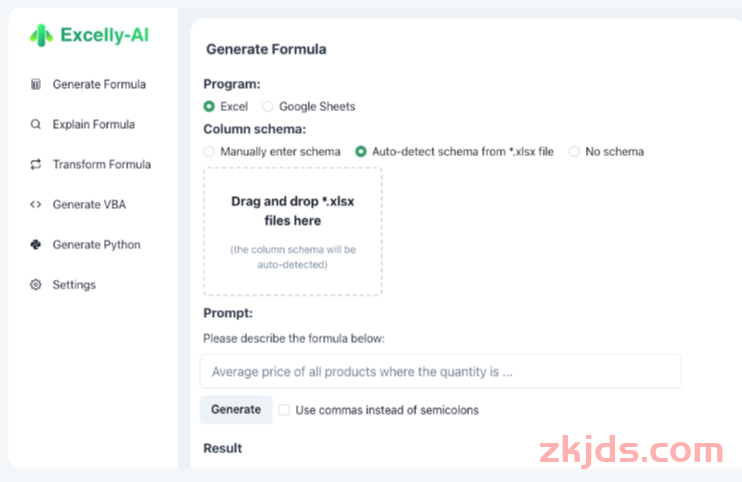Select the No schema radio button
Screen dimensions: 742x482
[574, 152]
